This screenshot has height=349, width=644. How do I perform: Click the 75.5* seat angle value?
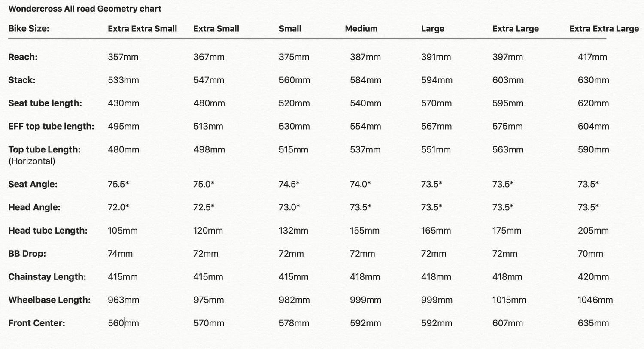[118, 184]
